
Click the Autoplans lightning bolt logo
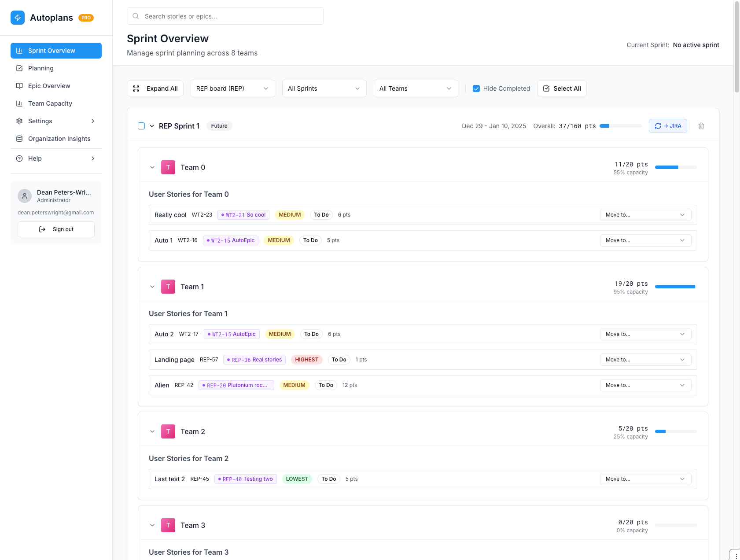pos(18,18)
